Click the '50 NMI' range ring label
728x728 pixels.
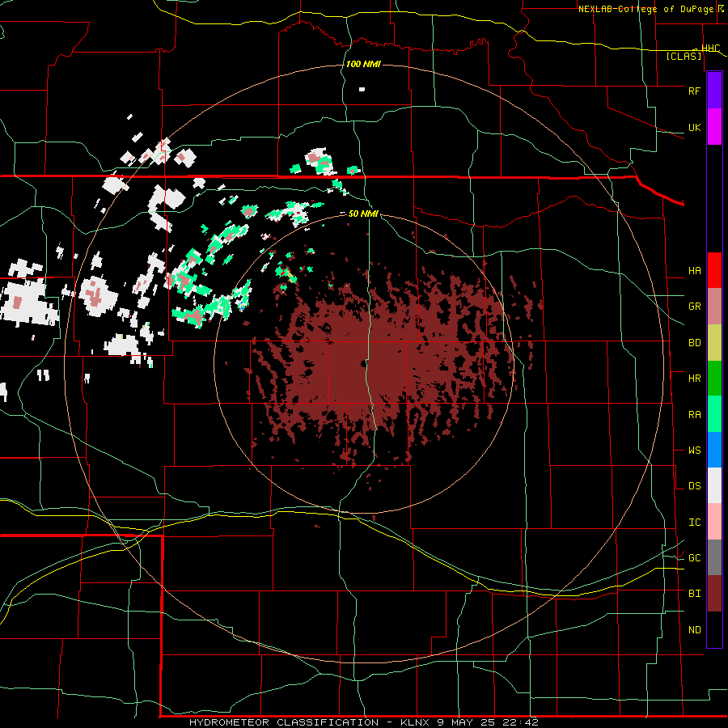363,214
